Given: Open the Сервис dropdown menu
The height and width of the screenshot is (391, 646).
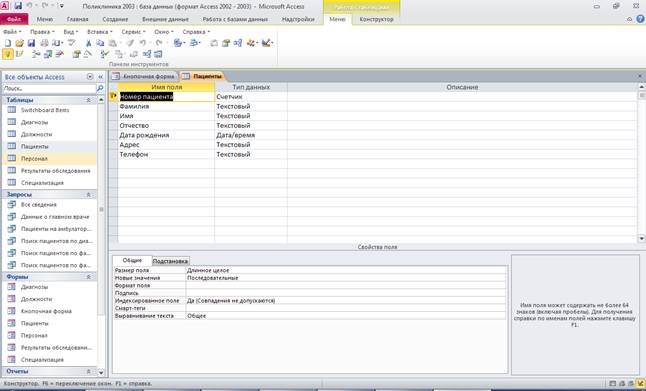Looking at the screenshot, I should (133, 32).
